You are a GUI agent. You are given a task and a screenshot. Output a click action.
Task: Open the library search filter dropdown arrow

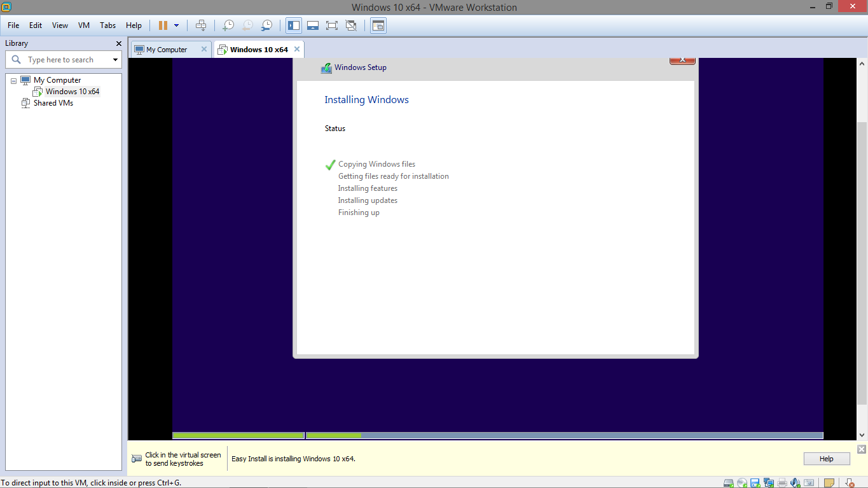[x=115, y=60]
